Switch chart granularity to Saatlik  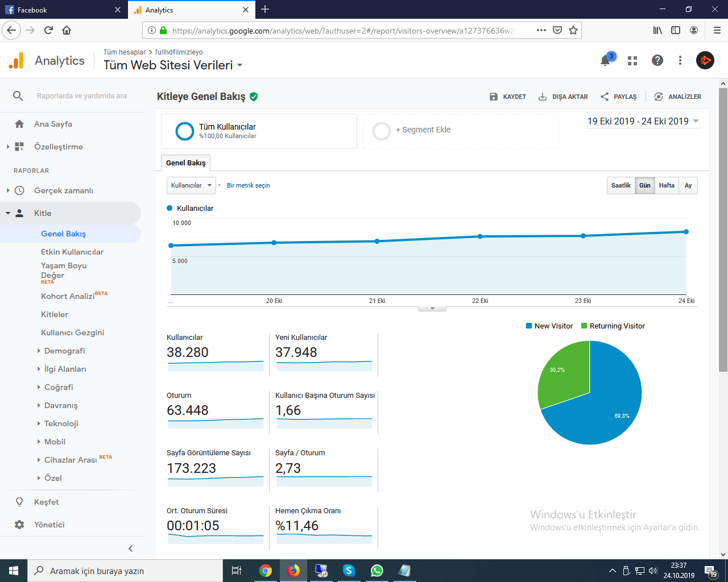click(x=621, y=185)
